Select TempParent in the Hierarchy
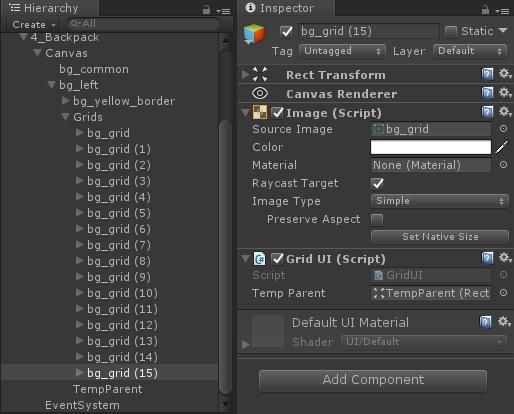This screenshot has width=514, height=414. (x=107, y=389)
